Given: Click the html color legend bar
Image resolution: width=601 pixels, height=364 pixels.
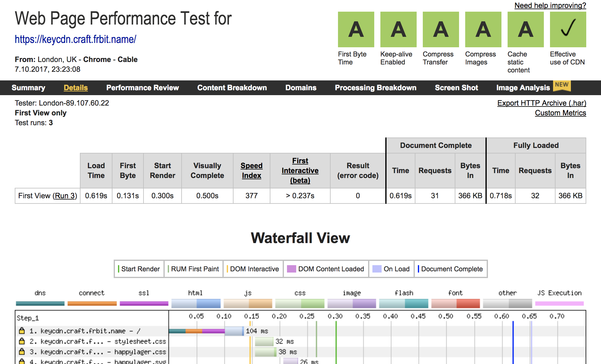Looking at the screenshot, I should (196, 304).
